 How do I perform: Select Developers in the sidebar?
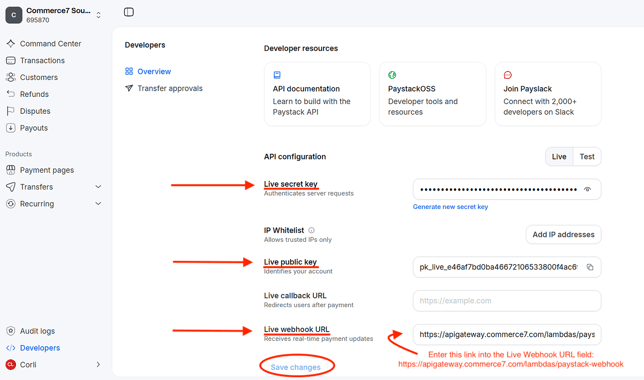pos(40,348)
